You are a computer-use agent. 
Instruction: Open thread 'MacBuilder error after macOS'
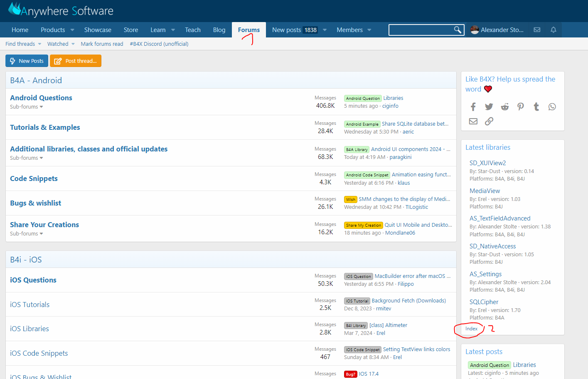click(x=413, y=276)
